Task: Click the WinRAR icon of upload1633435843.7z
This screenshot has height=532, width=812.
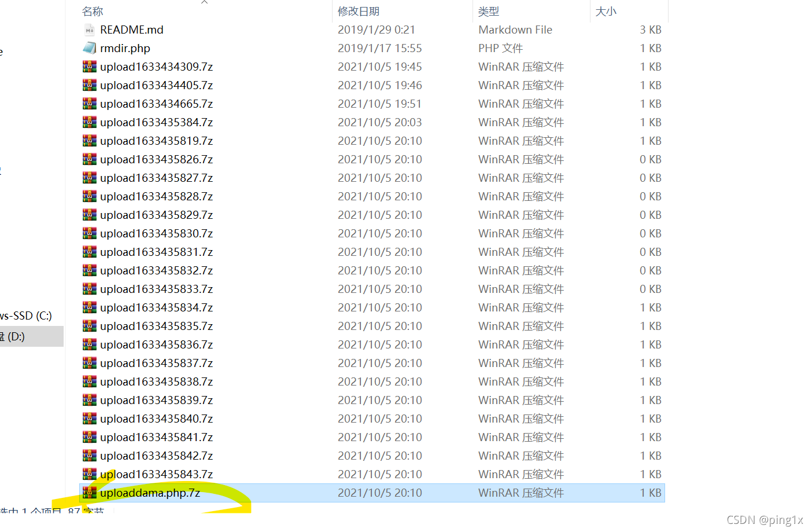Action: pos(90,474)
